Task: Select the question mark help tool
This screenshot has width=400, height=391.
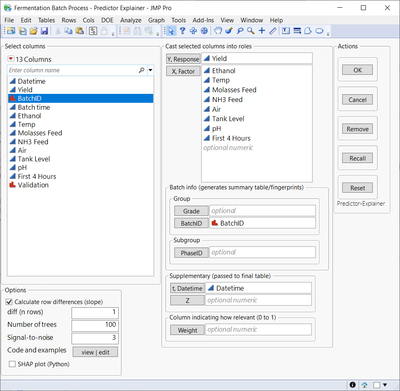Action: tap(182, 31)
